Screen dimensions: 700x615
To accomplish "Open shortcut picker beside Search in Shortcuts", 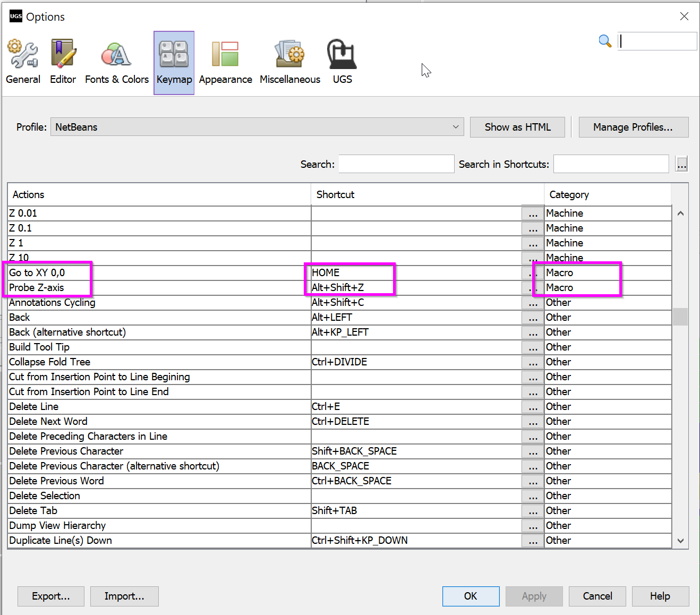I will click(x=681, y=165).
